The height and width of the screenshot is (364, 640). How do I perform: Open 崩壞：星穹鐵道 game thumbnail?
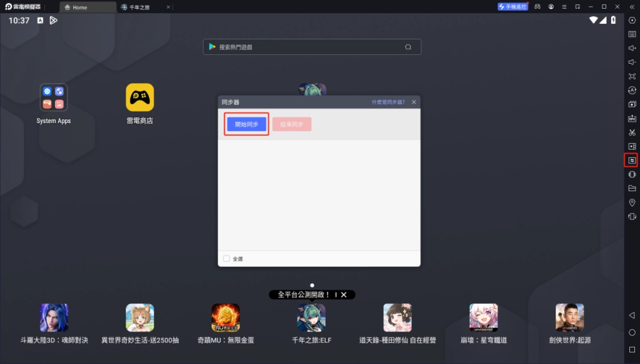[483, 318]
